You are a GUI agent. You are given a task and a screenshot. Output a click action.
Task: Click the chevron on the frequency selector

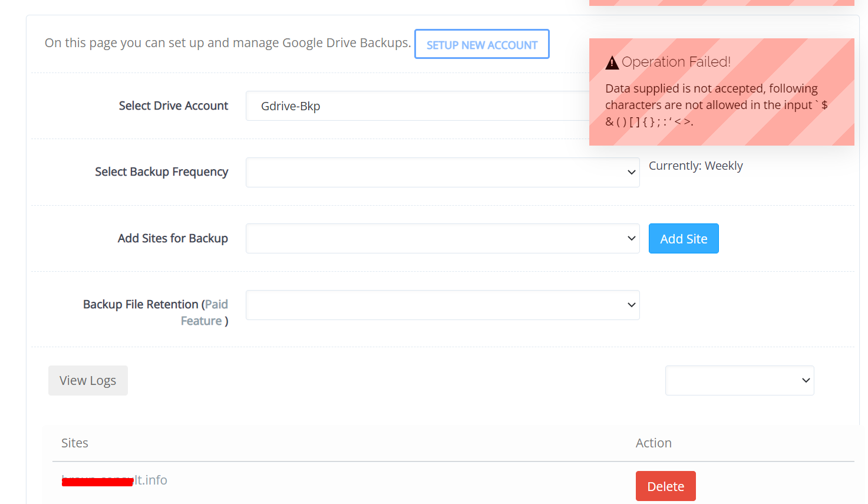(x=631, y=172)
